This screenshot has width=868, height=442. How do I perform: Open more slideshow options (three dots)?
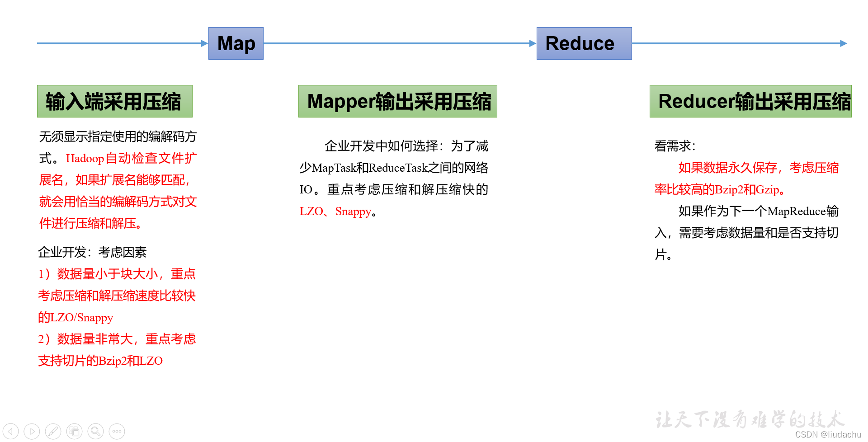click(117, 431)
